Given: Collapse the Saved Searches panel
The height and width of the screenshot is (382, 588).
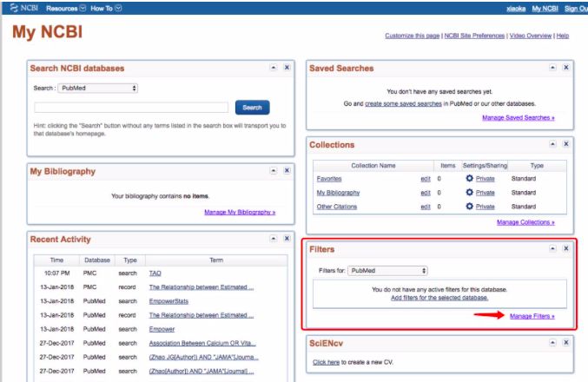Looking at the screenshot, I should pos(552,68).
